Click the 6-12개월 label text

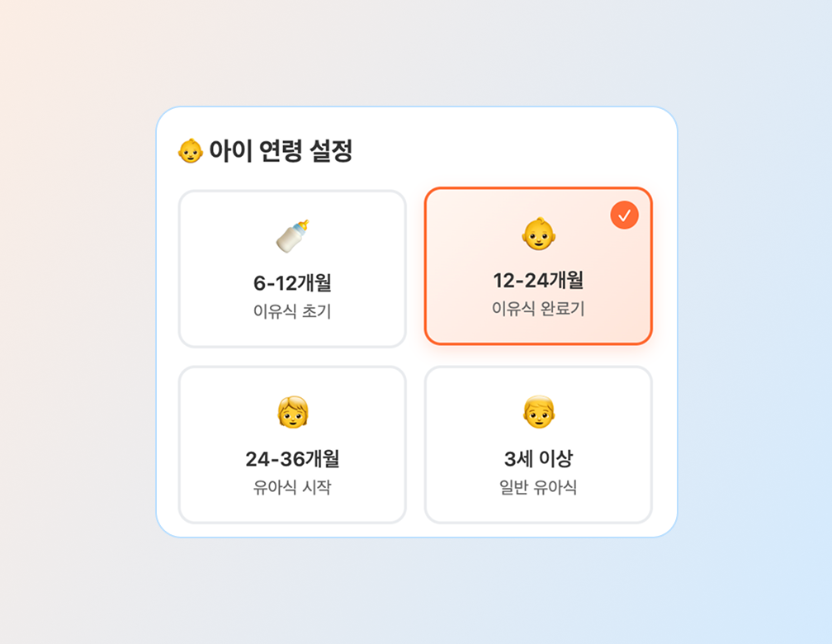(x=292, y=283)
